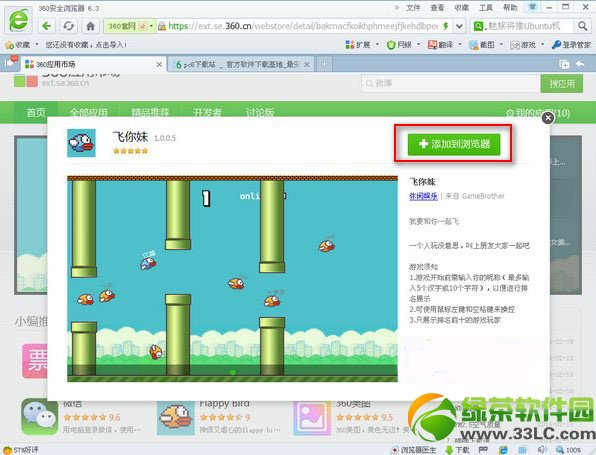Expand the 扩展 extensions dropdown
Image resolution: width=596 pixels, height=455 pixels.
tap(377, 44)
